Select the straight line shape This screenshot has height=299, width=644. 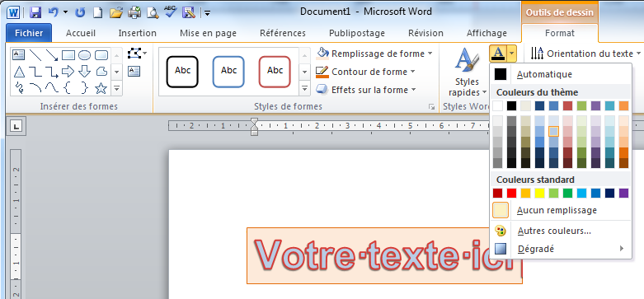pos(35,54)
